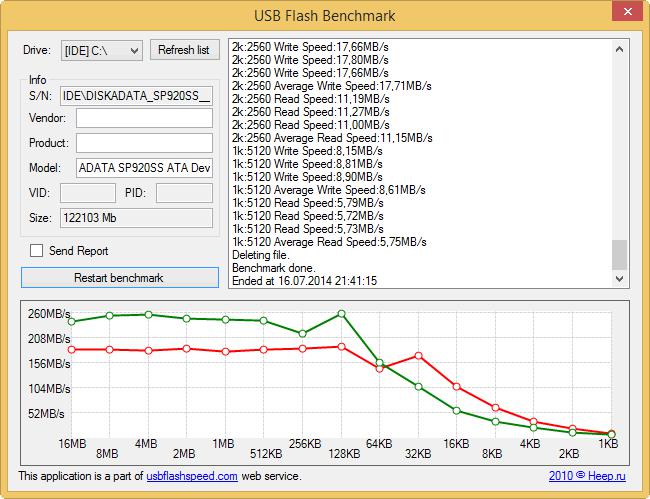Open the usbflashspeed.com link
This screenshot has height=499, width=650.
pos(190,476)
